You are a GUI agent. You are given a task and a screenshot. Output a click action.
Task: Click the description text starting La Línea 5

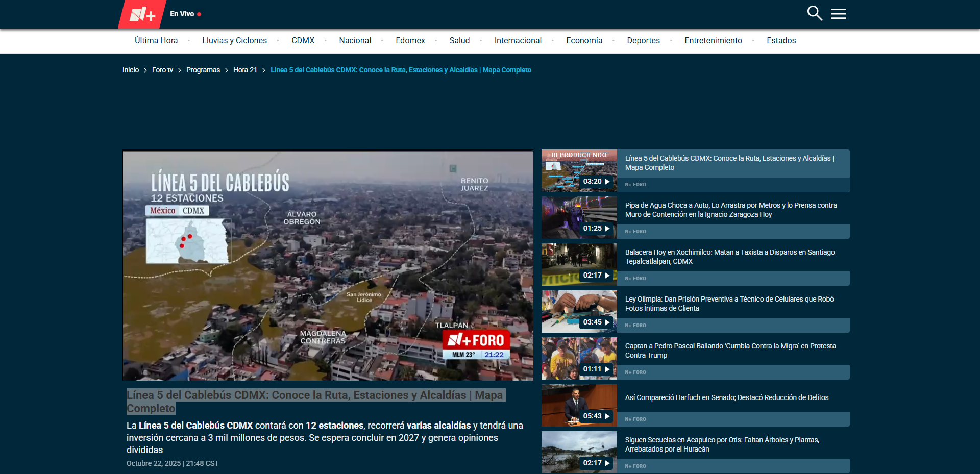coord(325,438)
